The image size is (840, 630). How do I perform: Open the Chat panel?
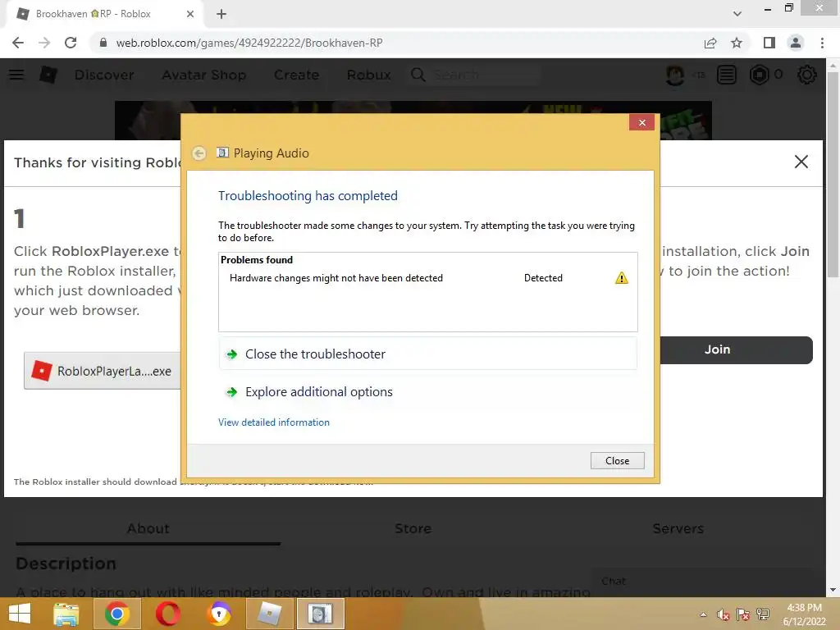pyautogui.click(x=702, y=582)
